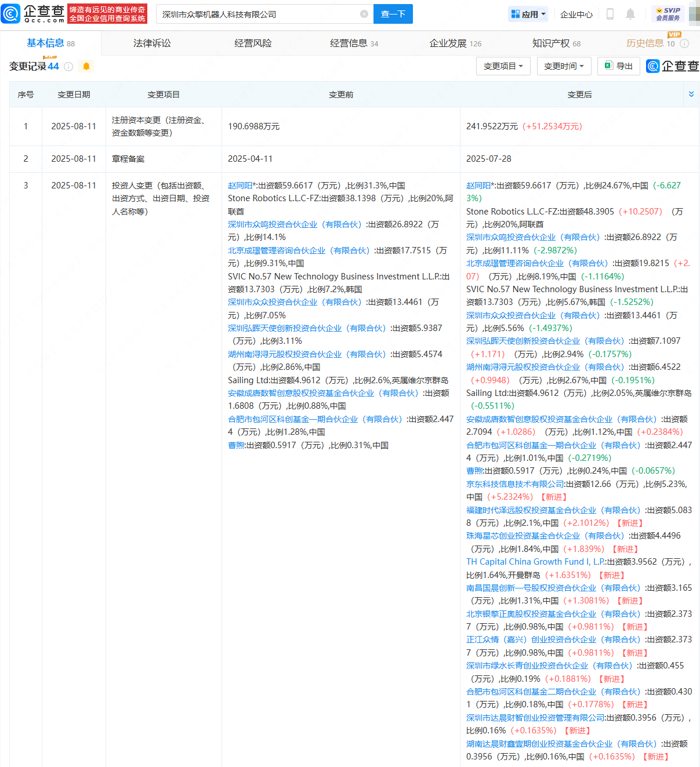The width and height of the screenshot is (700, 767).
Task: Open the 变更项目 filter dropdown
Action: (x=503, y=66)
